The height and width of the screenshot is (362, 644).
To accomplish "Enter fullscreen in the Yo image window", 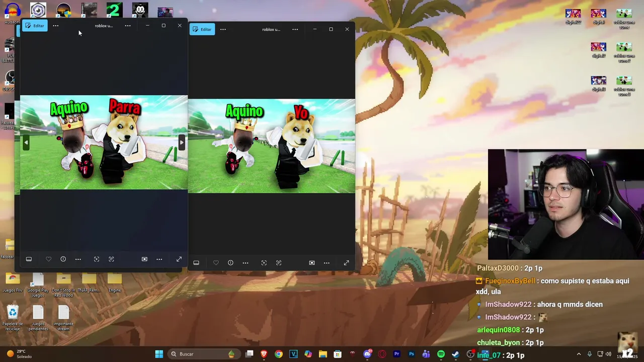I will (346, 262).
